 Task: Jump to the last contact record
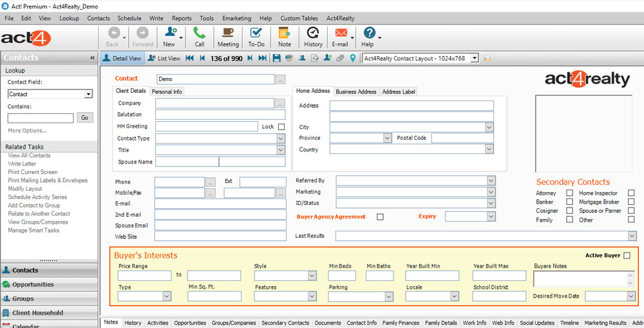[263, 59]
